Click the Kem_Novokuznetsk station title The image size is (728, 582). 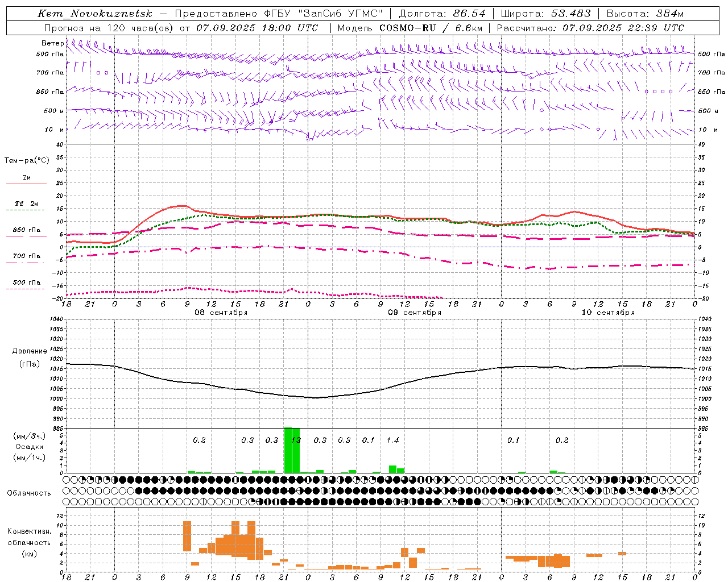click(95, 14)
